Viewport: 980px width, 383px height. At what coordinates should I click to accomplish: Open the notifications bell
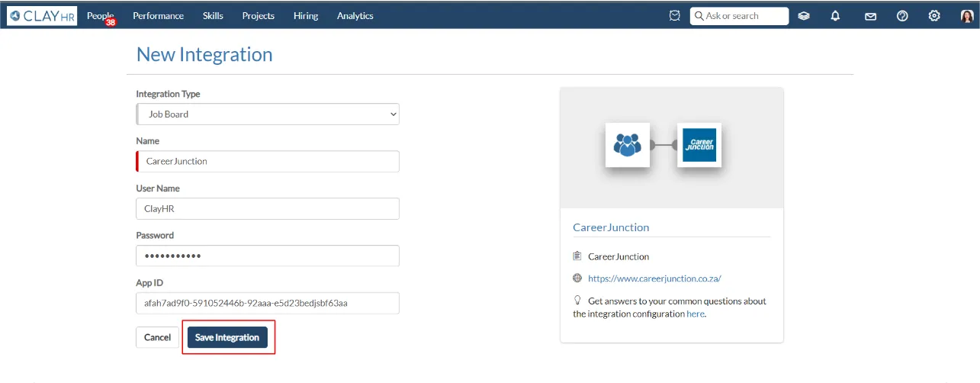click(836, 16)
